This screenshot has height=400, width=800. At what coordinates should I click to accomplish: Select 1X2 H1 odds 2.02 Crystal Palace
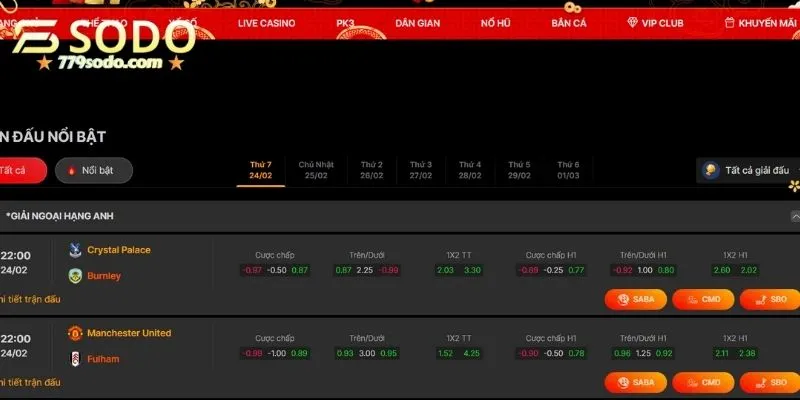coord(749,270)
